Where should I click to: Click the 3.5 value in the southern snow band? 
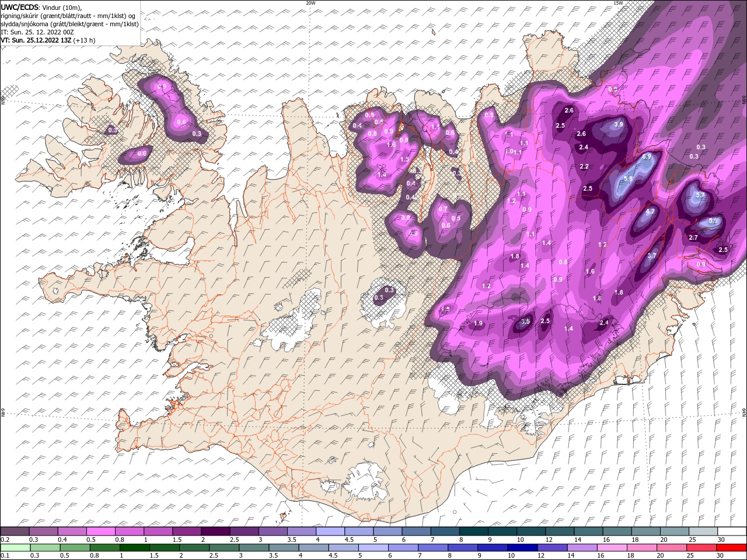click(525, 321)
